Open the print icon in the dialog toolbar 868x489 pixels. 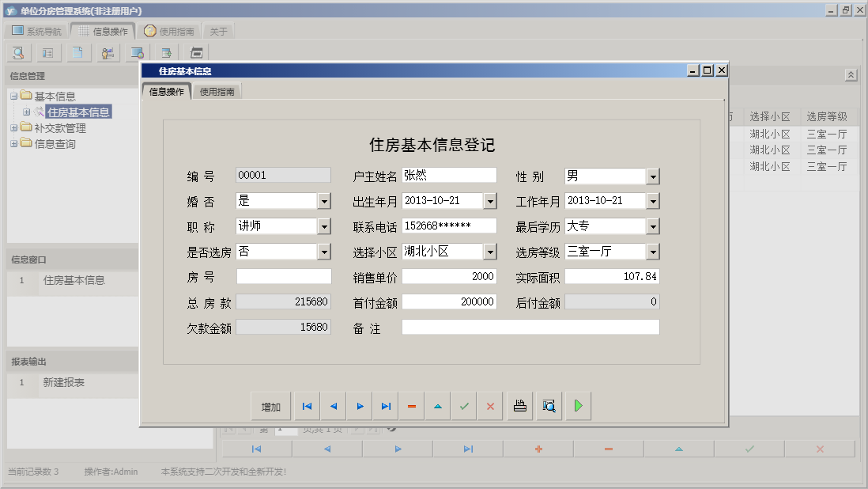[519, 405]
